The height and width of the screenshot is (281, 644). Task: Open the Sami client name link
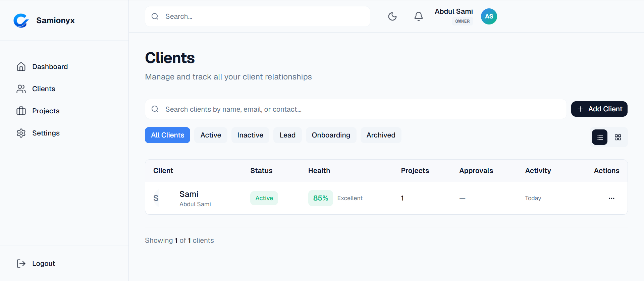click(x=189, y=194)
